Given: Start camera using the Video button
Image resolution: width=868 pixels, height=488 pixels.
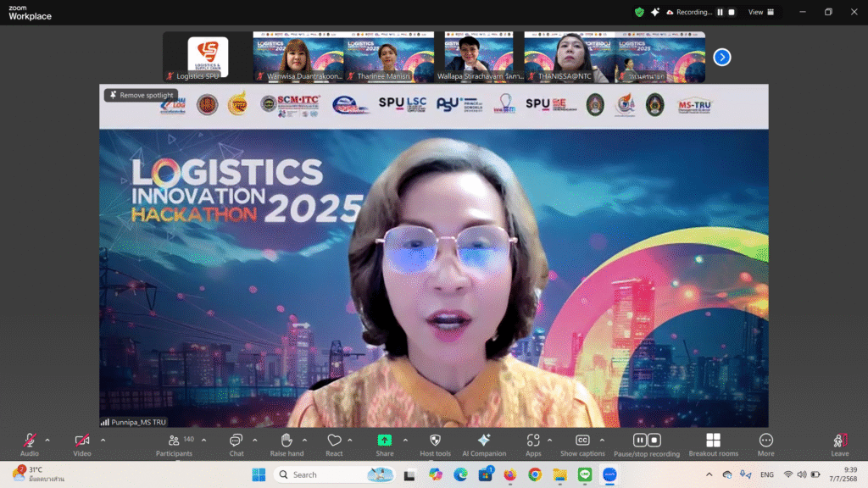Looking at the screenshot, I should pyautogui.click(x=82, y=444).
